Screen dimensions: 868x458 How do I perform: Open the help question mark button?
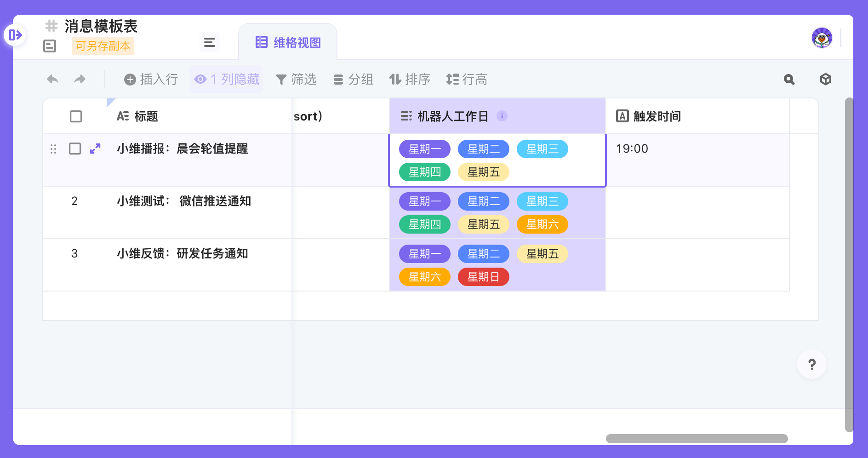coord(812,364)
